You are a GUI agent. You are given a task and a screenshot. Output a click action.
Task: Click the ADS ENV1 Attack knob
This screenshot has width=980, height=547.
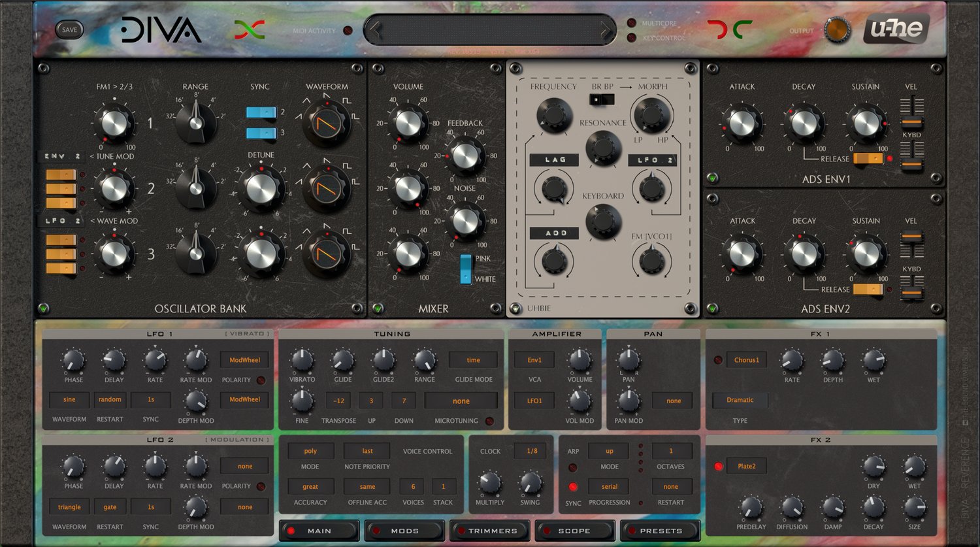point(742,124)
